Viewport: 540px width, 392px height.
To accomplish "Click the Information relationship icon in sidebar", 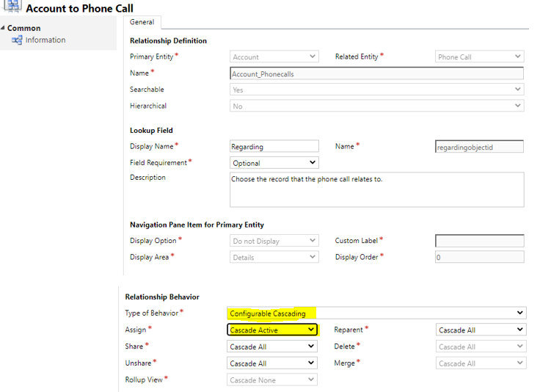I will click(x=17, y=40).
